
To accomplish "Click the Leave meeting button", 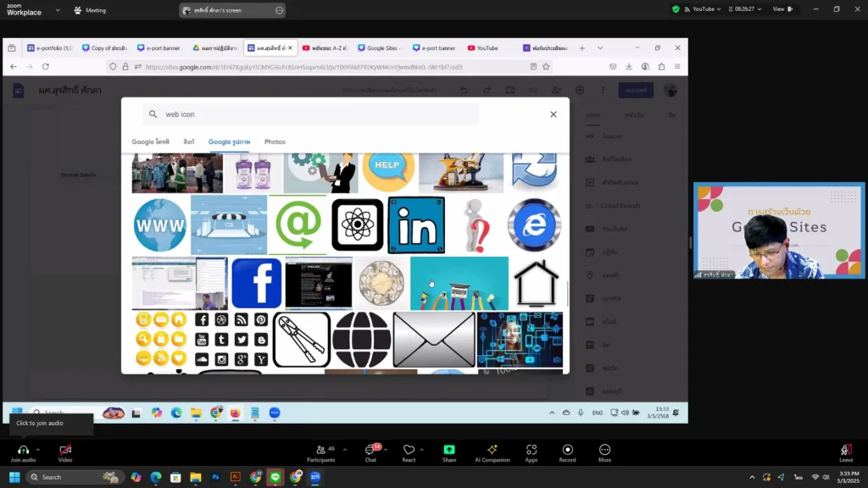I will 845,451.
